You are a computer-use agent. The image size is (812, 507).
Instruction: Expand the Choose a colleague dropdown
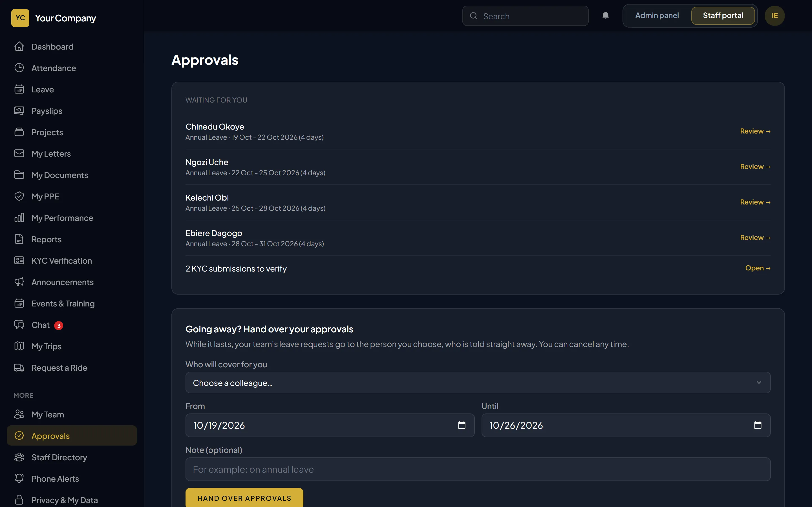pyautogui.click(x=478, y=383)
